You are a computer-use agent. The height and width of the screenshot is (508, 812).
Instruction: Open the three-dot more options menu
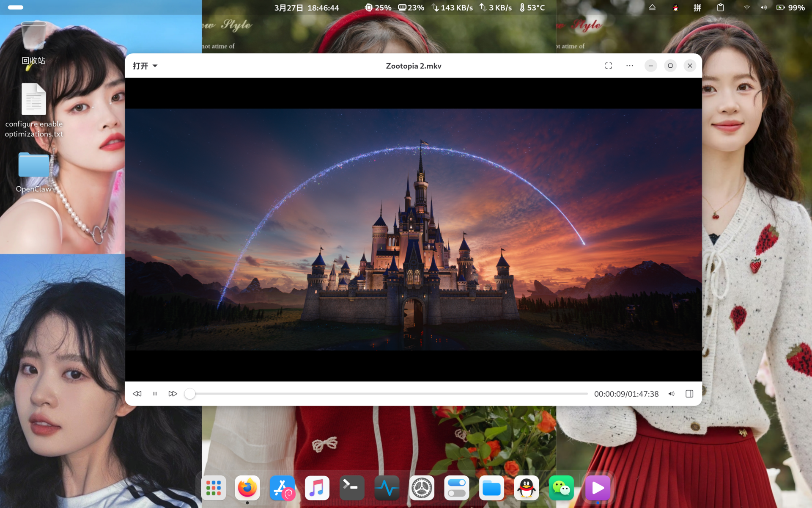coord(629,66)
